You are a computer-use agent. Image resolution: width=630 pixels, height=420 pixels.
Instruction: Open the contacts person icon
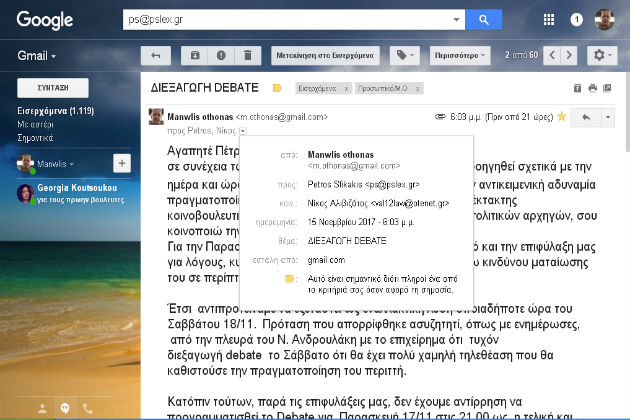point(42,409)
